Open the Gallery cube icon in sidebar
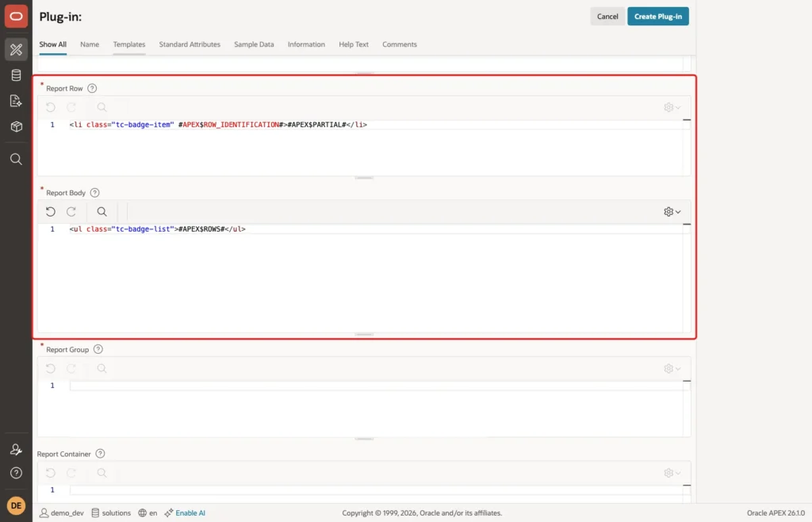Screen dimensions: 812x522 coord(16,126)
